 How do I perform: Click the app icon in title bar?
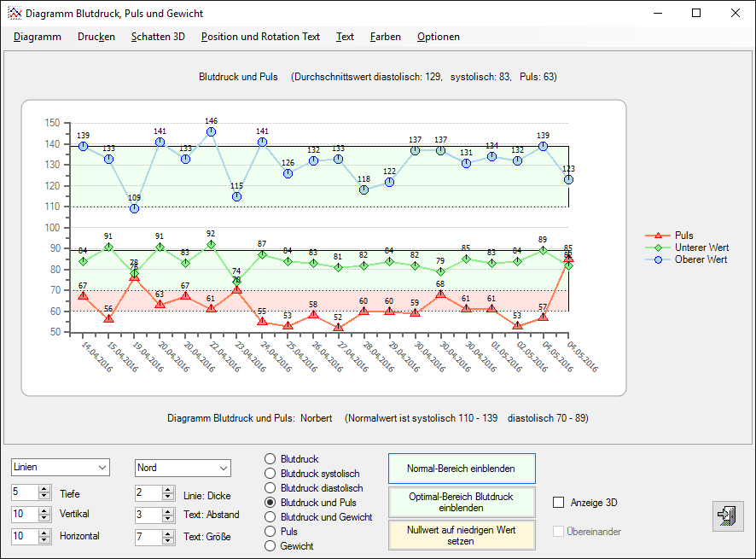click(14, 14)
